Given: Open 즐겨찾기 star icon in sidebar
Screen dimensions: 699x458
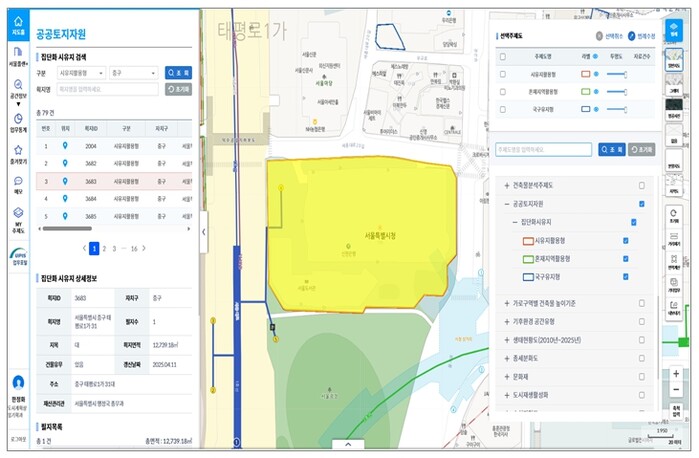Looking at the screenshot, I should point(17,154).
